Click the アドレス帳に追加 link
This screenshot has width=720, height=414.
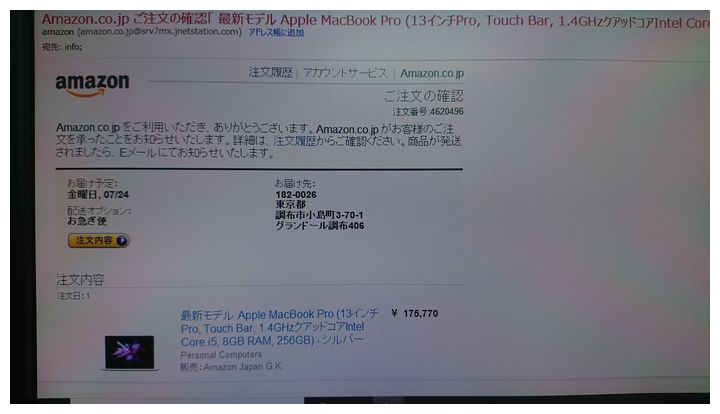click(276, 33)
